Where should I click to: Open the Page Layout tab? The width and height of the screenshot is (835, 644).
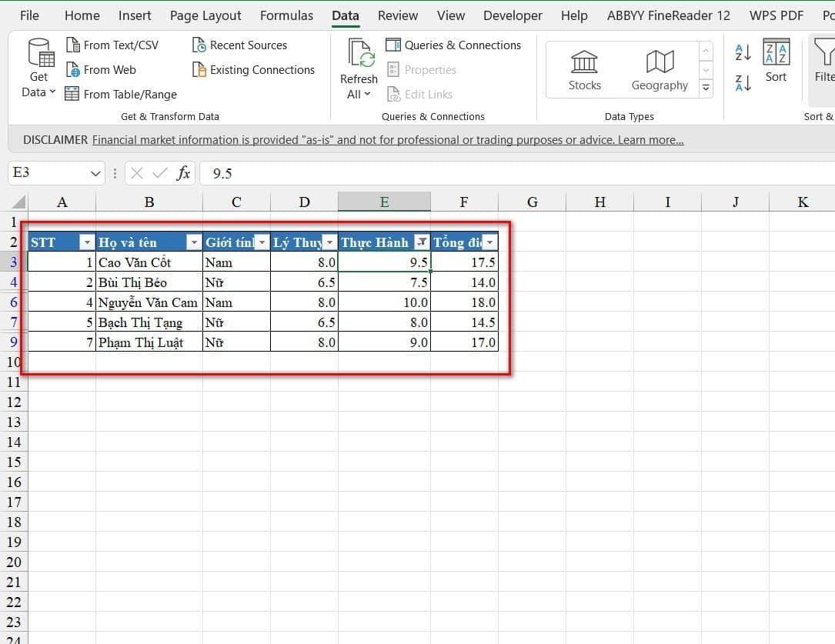coord(205,15)
